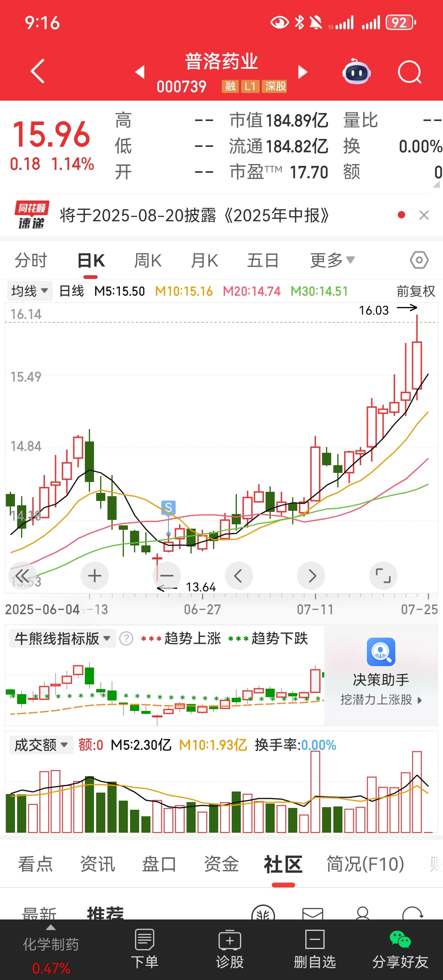Tap the 13.64 low price annotation
This screenshot has width=443, height=980.
click(201, 587)
